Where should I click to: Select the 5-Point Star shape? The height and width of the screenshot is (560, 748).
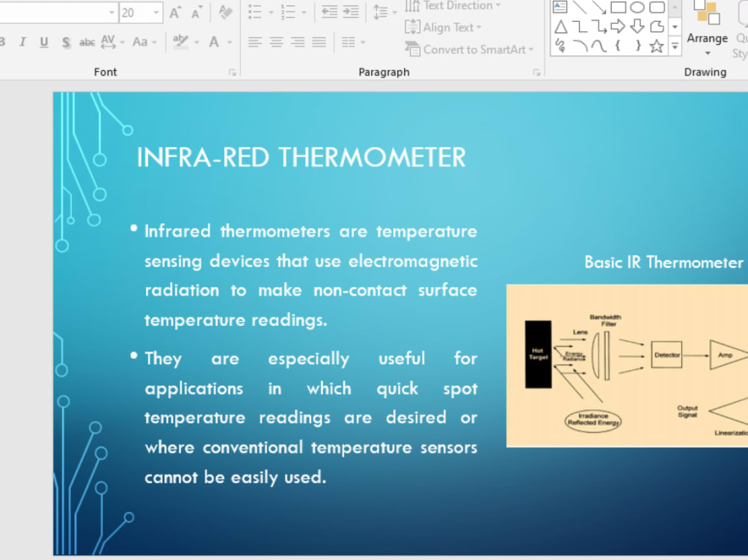pos(657,46)
